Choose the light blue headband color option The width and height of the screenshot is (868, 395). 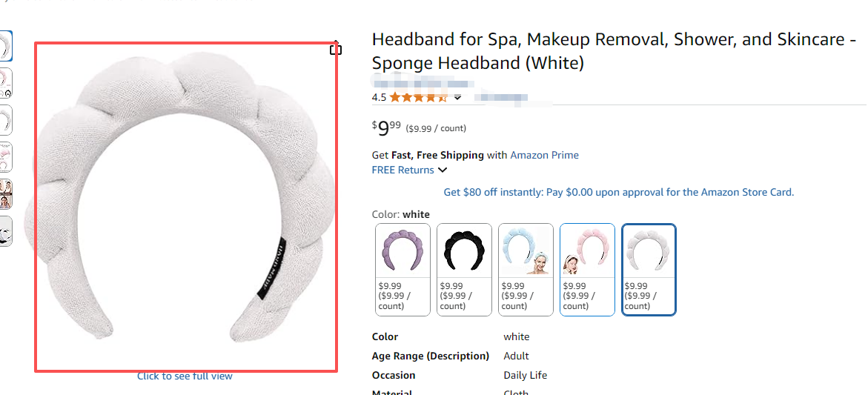pyautogui.click(x=526, y=270)
